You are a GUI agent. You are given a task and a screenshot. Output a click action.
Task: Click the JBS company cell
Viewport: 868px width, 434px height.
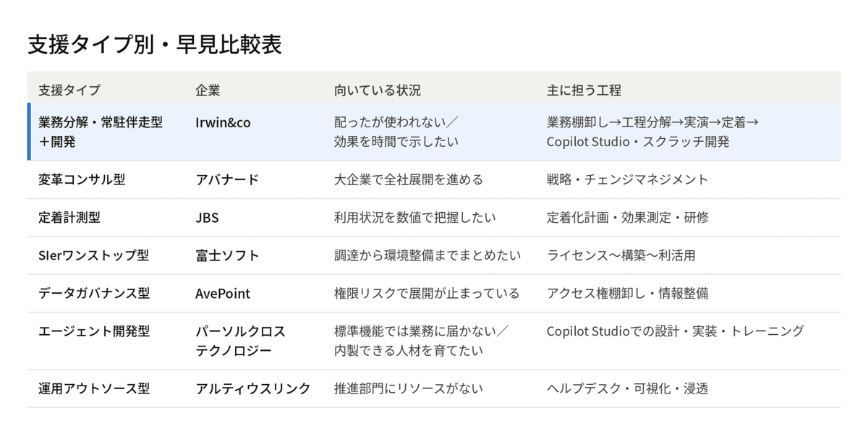[x=207, y=218]
